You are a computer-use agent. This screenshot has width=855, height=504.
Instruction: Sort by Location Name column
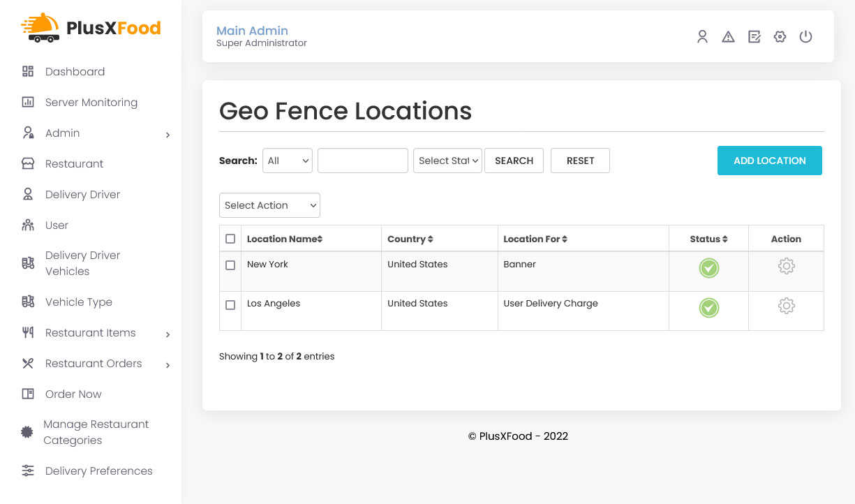[x=285, y=239]
